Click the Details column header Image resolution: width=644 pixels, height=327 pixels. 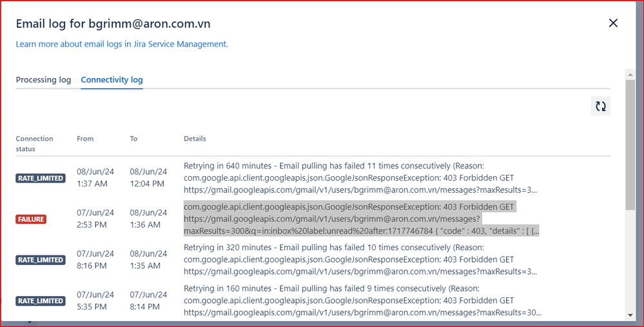click(195, 139)
